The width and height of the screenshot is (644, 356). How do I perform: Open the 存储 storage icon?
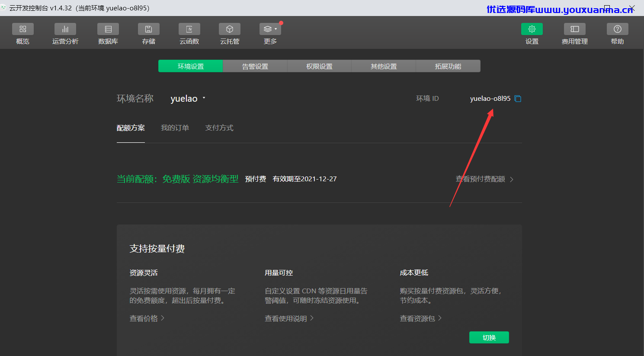[x=149, y=29]
